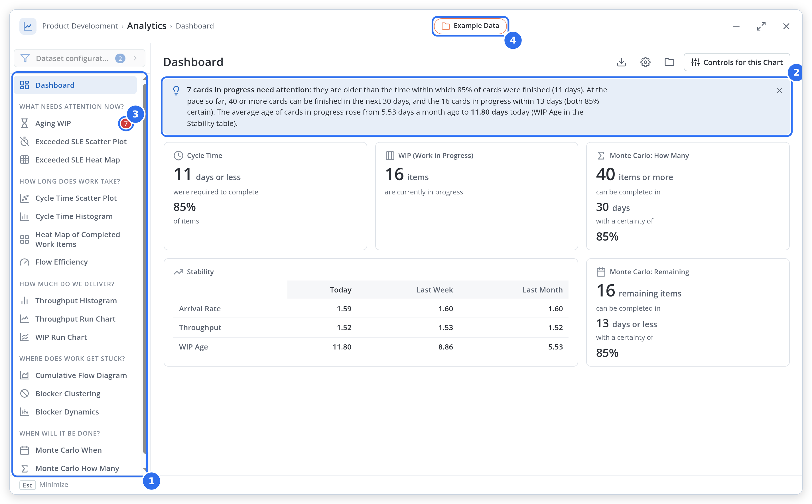Click the sigma icon on Monte Carlo How Many card

tap(601, 156)
